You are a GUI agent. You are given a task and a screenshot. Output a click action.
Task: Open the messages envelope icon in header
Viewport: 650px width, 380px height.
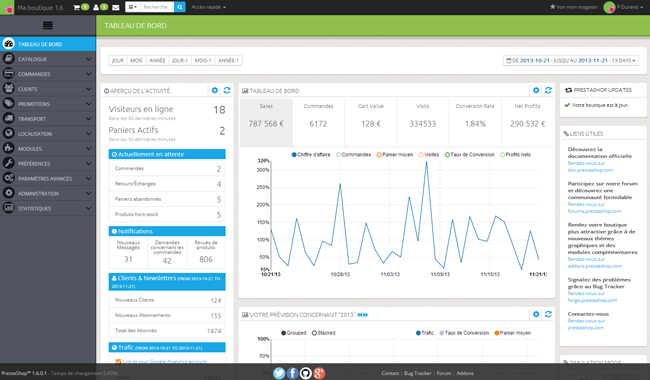116,7
